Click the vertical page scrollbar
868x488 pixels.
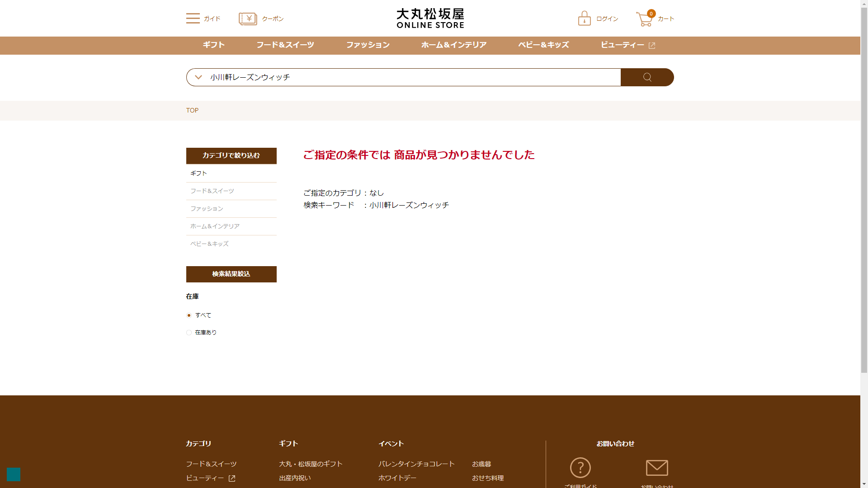coord(864,190)
